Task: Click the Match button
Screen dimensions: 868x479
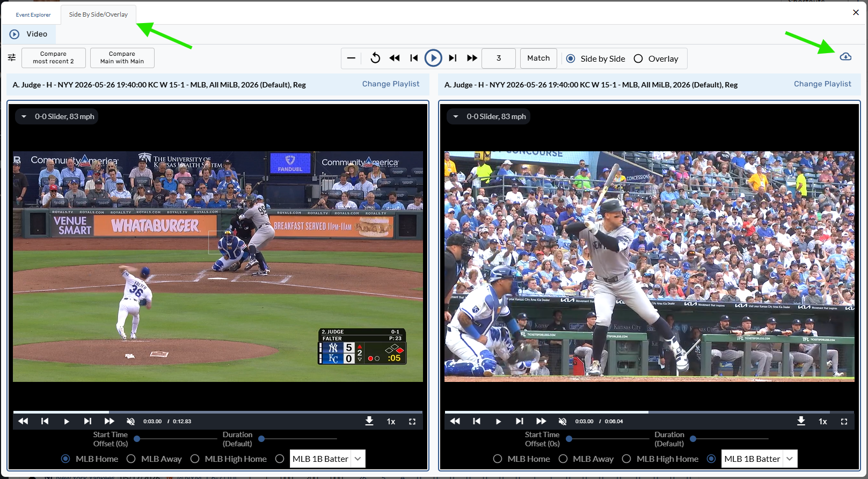Action: point(538,58)
